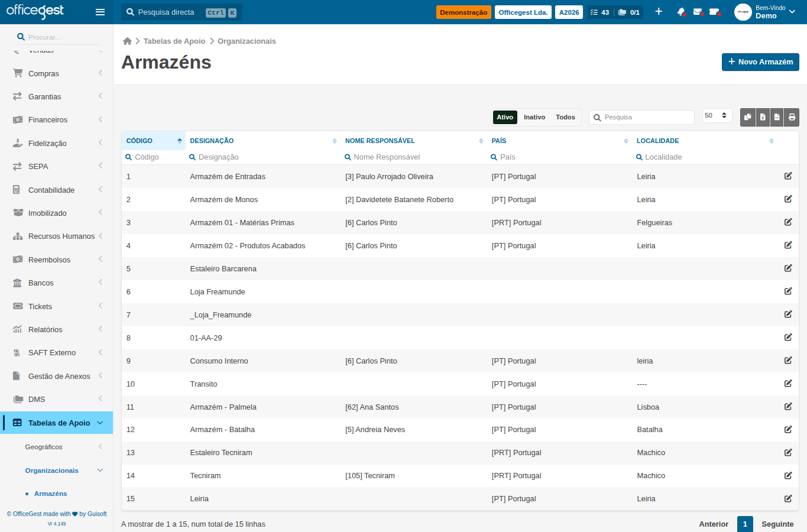Edit row Tecniram code 14
The image size is (807, 532).
pos(788,475)
